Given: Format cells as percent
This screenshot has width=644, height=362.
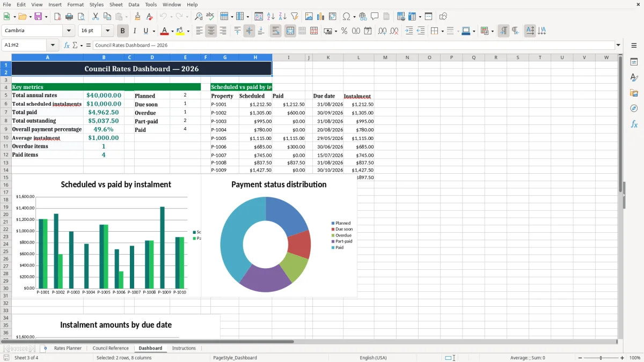Looking at the screenshot, I should coord(344,31).
